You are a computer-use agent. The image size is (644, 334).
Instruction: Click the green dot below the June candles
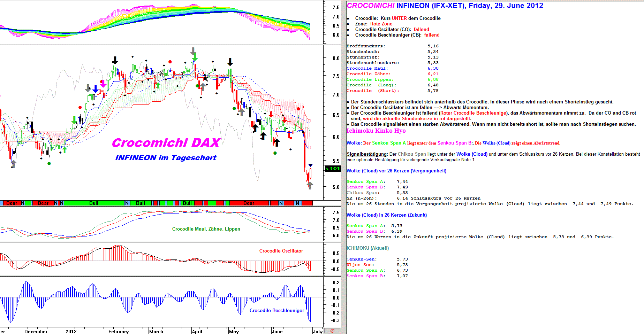tap(275, 153)
